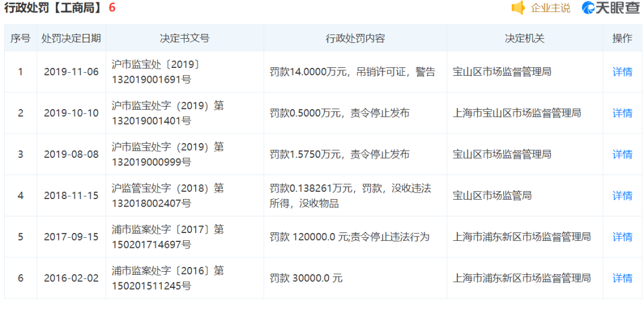Click the 决定书文号 column header
The width and height of the screenshot is (644, 326).
tap(184, 38)
